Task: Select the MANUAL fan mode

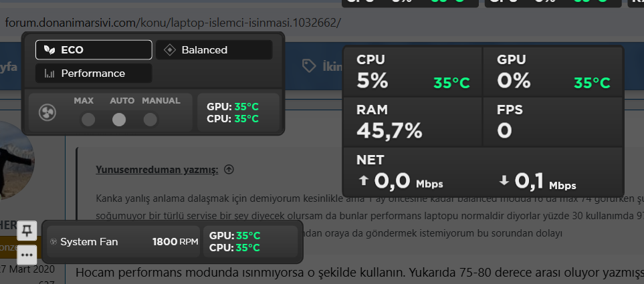Action: click(150, 120)
